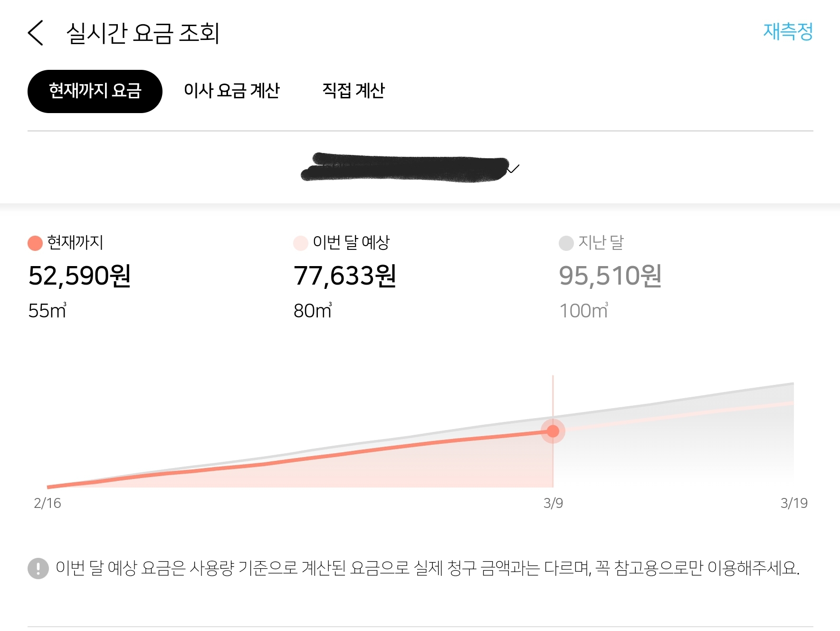
Task: Click the orange data point on the chart
Action: pyautogui.click(x=553, y=431)
